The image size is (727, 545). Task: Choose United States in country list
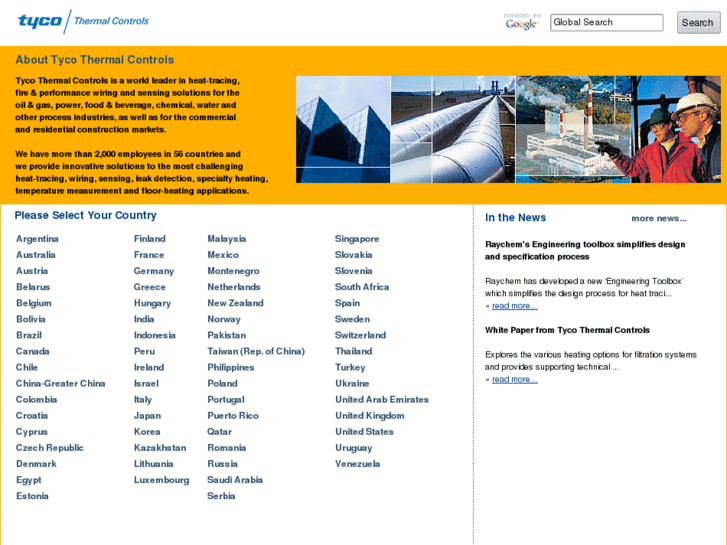click(364, 432)
